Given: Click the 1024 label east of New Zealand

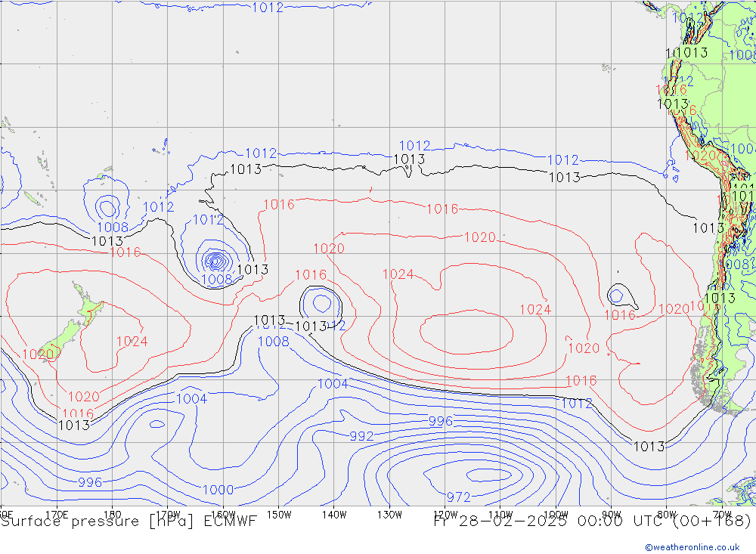Looking at the screenshot, I should 132,342.
